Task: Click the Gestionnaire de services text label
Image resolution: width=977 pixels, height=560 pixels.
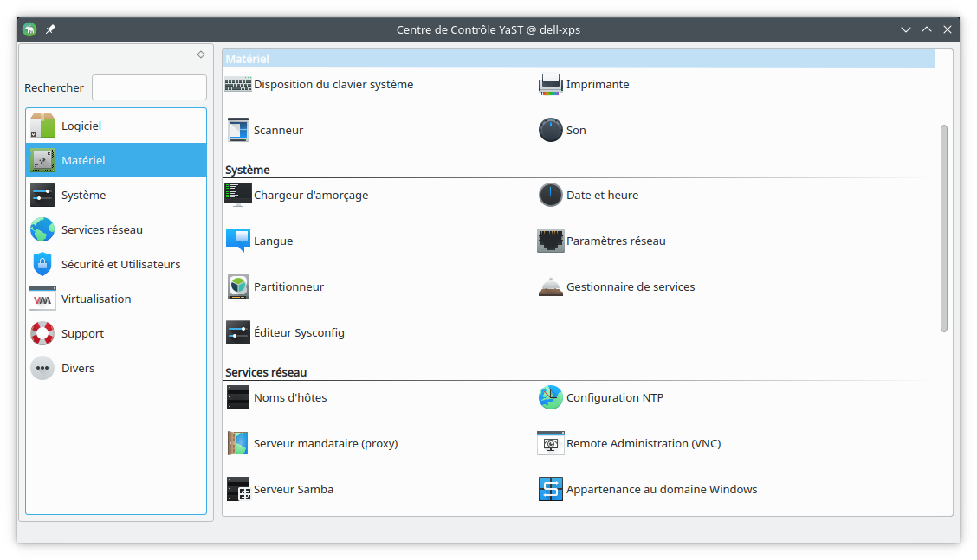Action: pos(630,286)
